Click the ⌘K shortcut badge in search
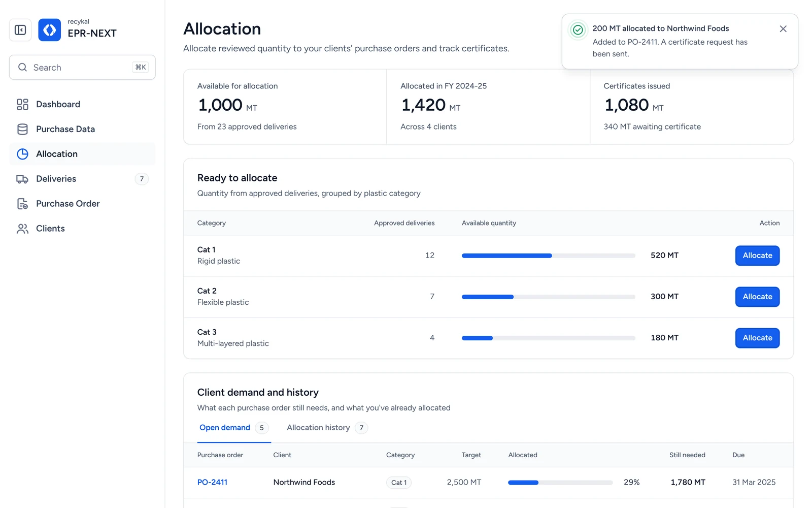 (141, 67)
